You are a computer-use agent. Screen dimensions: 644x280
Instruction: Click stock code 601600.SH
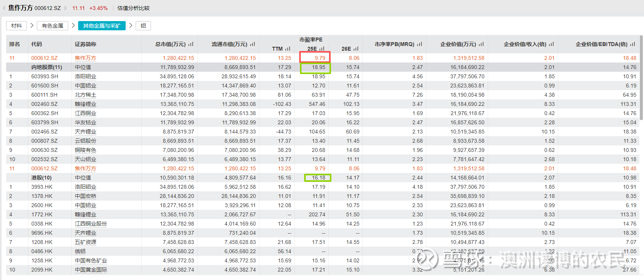pyautogui.click(x=45, y=86)
